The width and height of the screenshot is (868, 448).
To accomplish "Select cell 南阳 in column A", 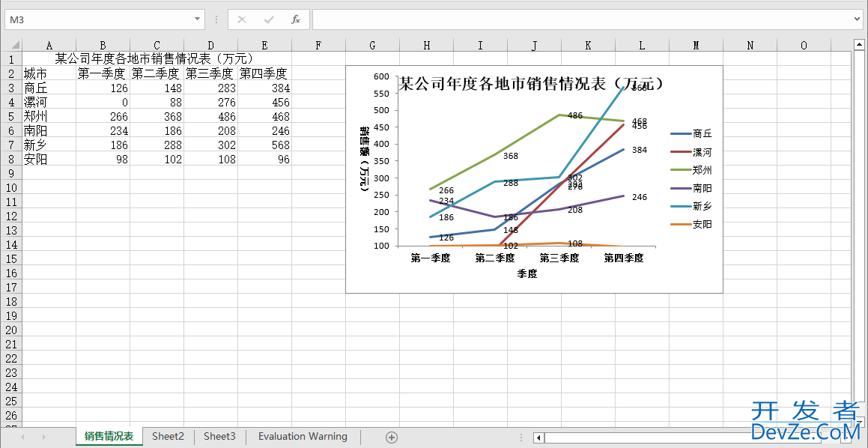I will [x=49, y=130].
